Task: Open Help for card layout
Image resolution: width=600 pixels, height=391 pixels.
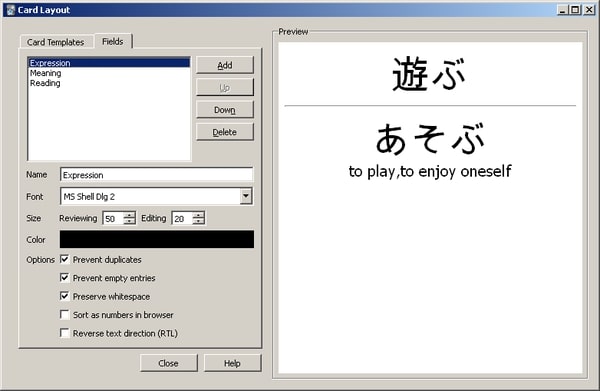Action: point(232,363)
